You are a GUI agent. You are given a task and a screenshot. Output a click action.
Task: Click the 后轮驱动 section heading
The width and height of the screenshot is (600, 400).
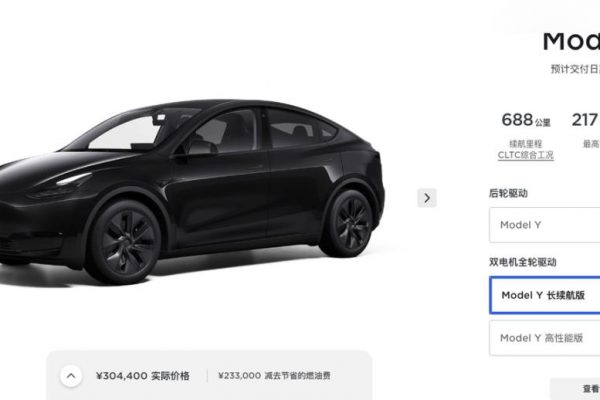508,193
